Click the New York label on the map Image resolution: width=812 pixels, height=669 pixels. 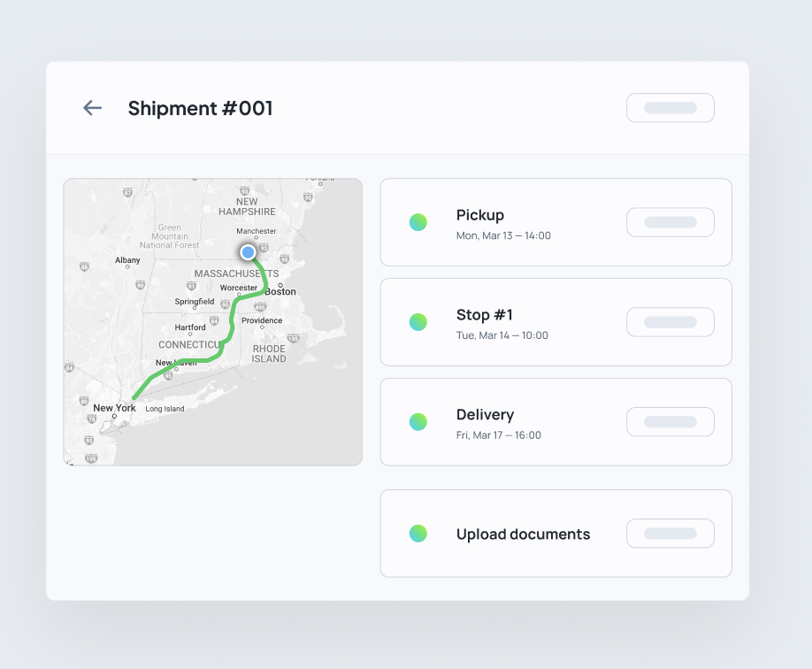(114, 408)
